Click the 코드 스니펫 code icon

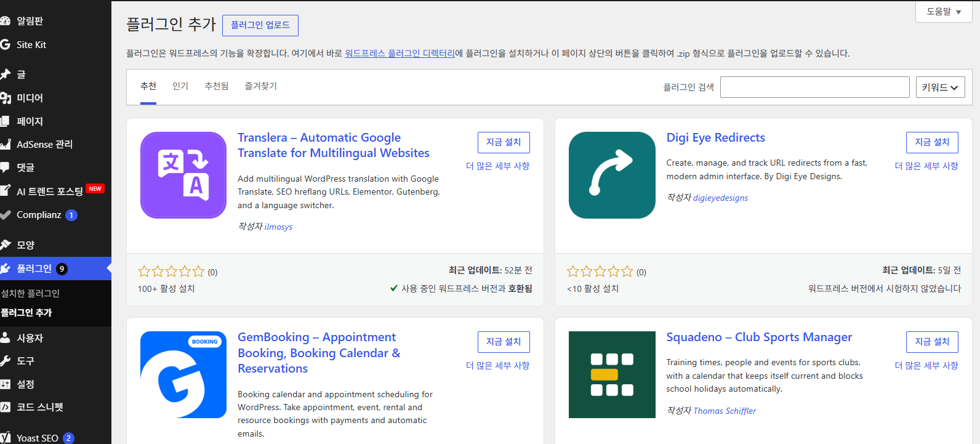click(6, 407)
